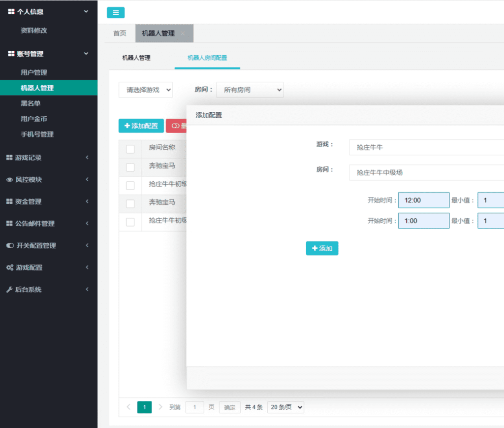Click the +添加配置 button
Viewport: 504px width, 428px height.
[x=141, y=126]
